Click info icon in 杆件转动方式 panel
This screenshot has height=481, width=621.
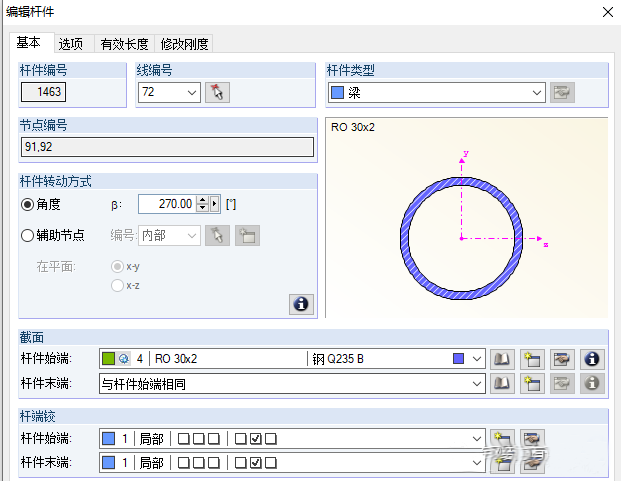click(x=300, y=303)
